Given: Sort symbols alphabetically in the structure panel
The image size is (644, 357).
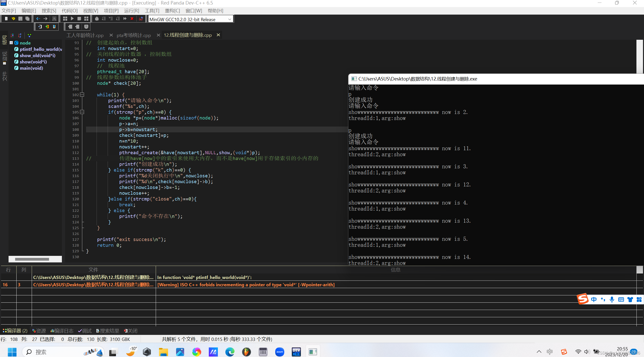Looking at the screenshot, I should pyautogui.click(x=20, y=35).
